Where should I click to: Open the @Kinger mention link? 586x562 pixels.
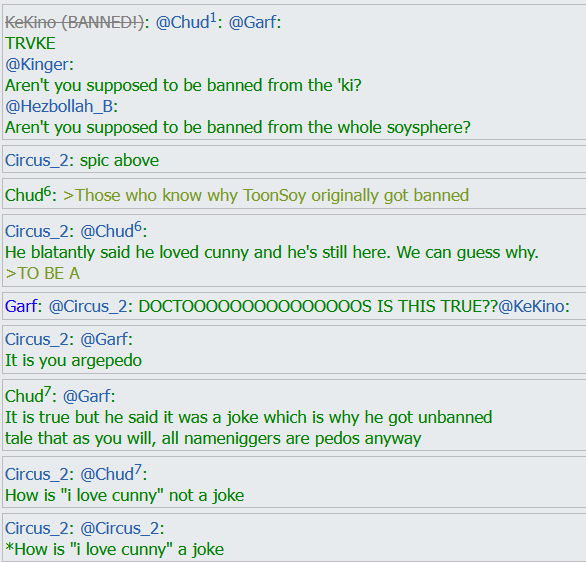37,65
